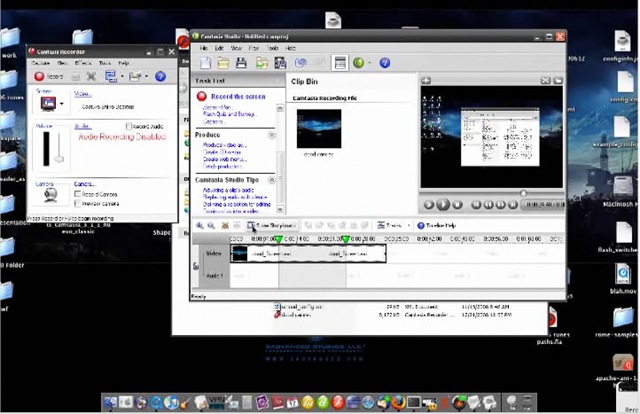Click the Split icon on timeline toolbar
This screenshot has width=640, height=414.
click(x=236, y=225)
